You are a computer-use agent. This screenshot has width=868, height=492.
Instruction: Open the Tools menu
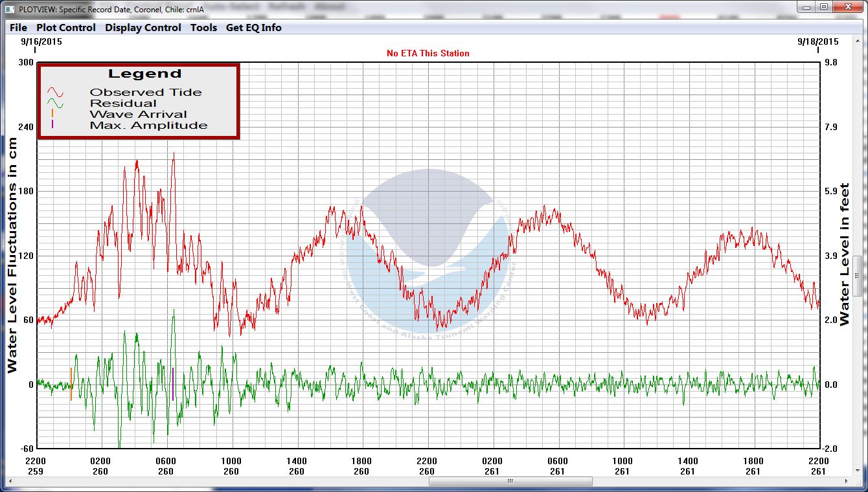coord(203,28)
